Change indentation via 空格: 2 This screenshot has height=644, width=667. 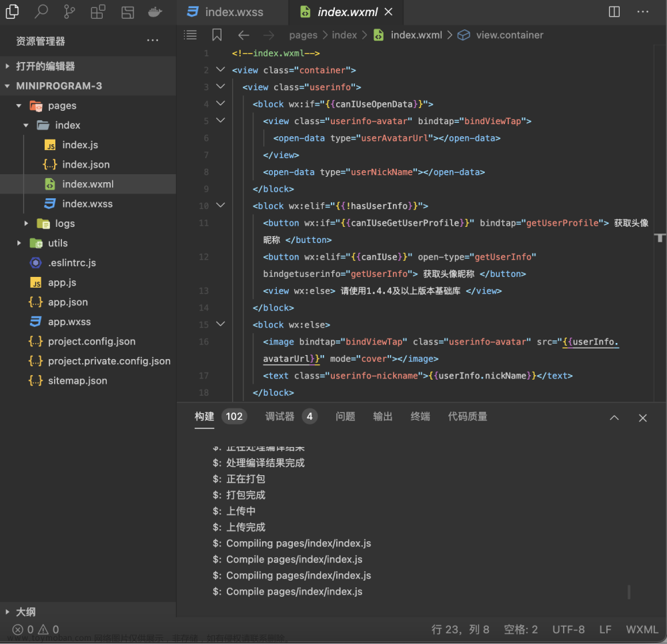click(520, 629)
